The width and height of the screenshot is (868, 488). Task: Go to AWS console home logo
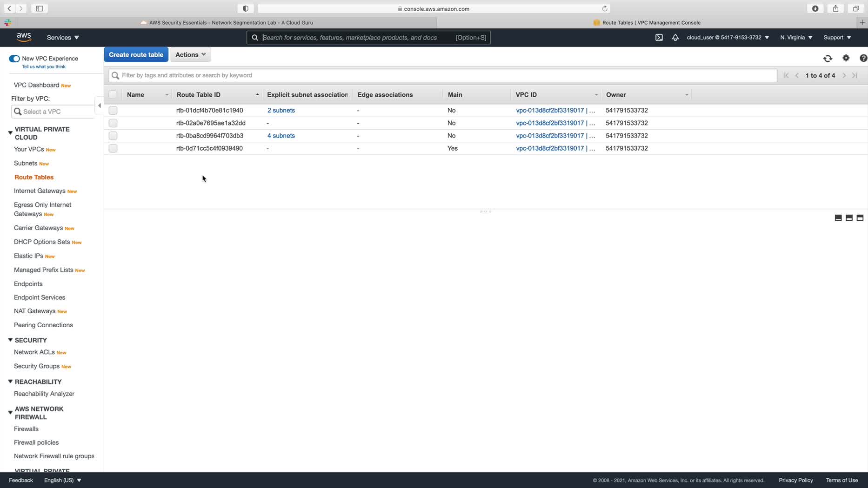pyautogui.click(x=24, y=37)
